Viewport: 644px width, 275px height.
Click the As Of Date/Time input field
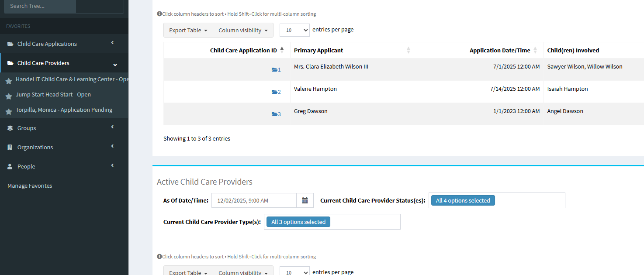[x=254, y=200]
